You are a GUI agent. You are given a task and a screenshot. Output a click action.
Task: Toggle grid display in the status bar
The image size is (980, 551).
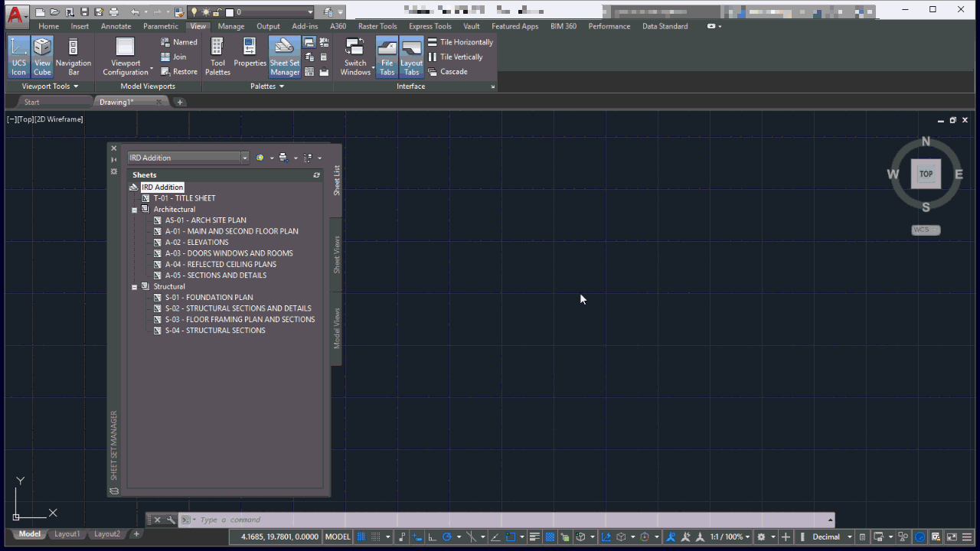pos(360,536)
